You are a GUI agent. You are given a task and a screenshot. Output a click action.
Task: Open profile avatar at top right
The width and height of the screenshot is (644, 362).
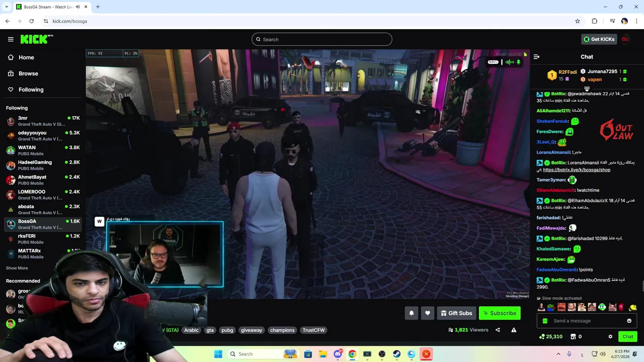[625, 39]
